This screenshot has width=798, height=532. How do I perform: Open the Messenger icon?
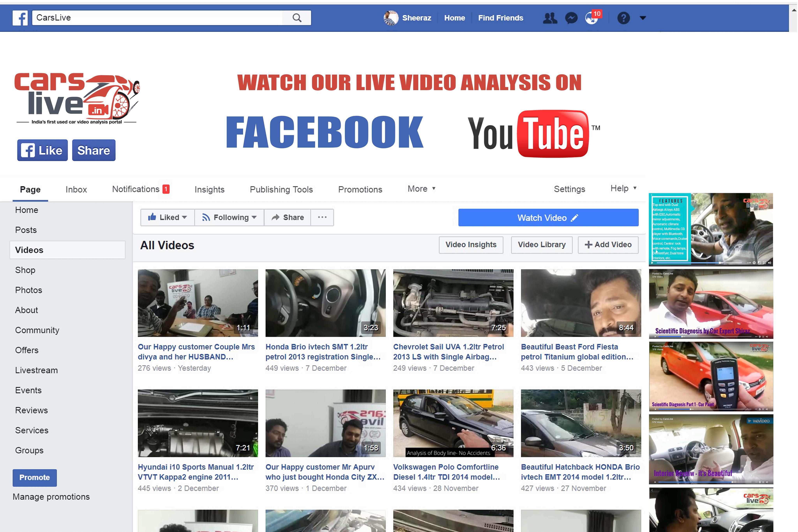[571, 18]
